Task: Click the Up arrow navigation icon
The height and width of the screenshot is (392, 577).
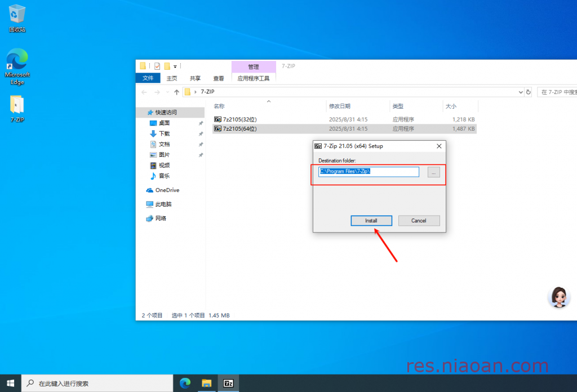Action: 176,92
